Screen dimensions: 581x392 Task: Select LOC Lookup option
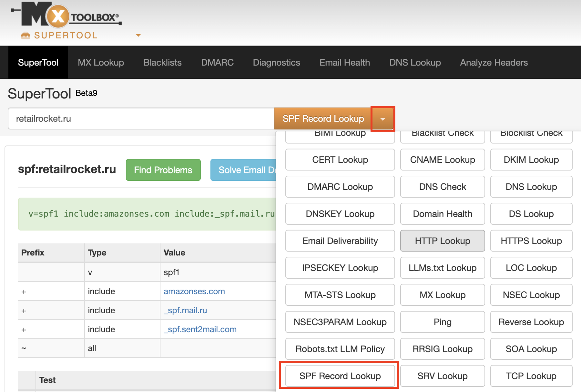click(531, 268)
